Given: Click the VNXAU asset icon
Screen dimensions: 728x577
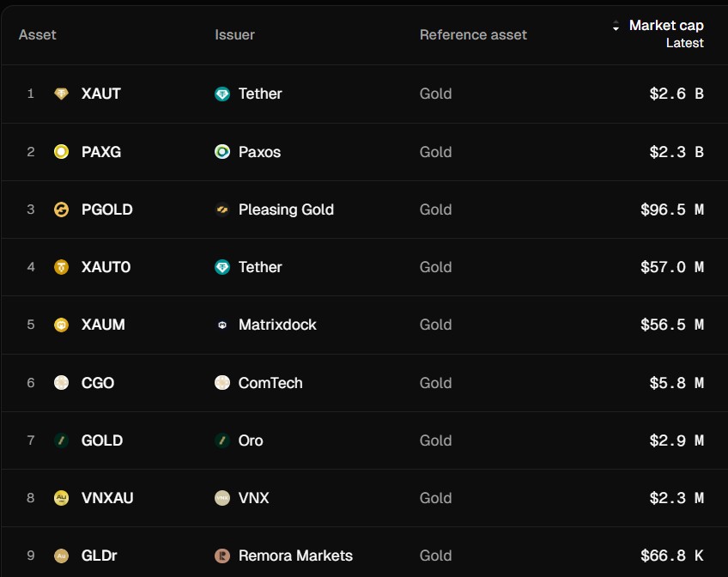Looking at the screenshot, I should pos(61,498).
